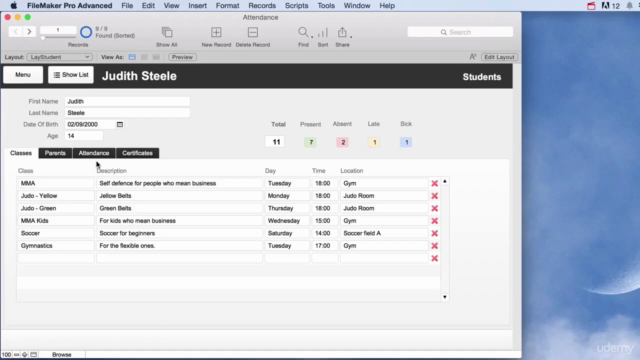Viewport: 640px width, 360px height.
Task: Click the green Present count box
Action: (x=311, y=142)
